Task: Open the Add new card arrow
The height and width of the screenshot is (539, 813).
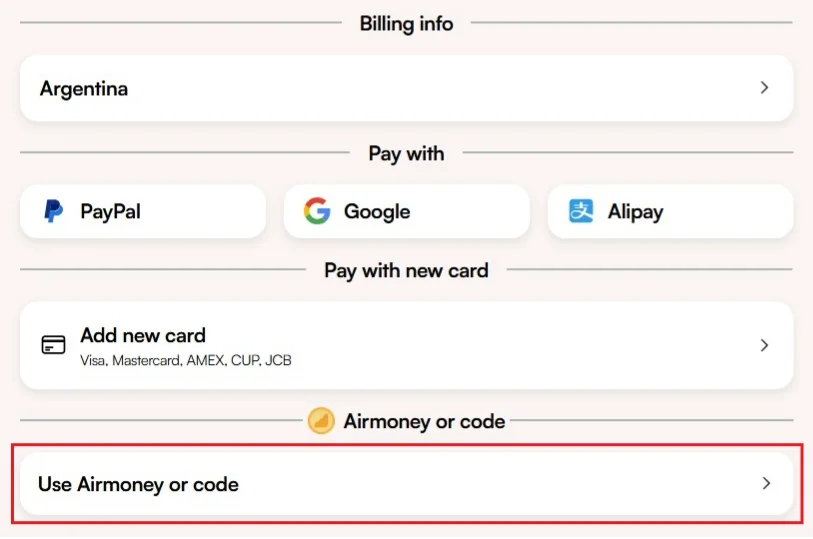Action: [x=764, y=345]
